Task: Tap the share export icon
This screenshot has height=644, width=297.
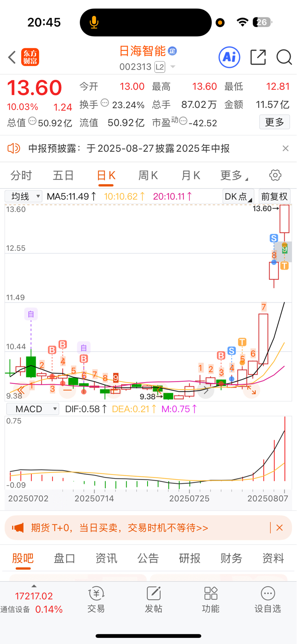Action: click(x=258, y=57)
